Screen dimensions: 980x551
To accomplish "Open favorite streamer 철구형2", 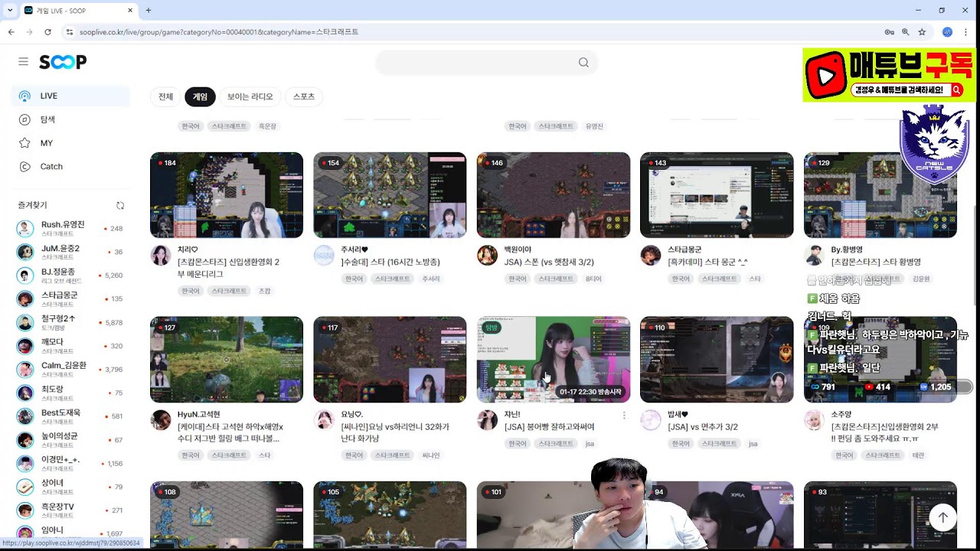I will click(x=70, y=323).
